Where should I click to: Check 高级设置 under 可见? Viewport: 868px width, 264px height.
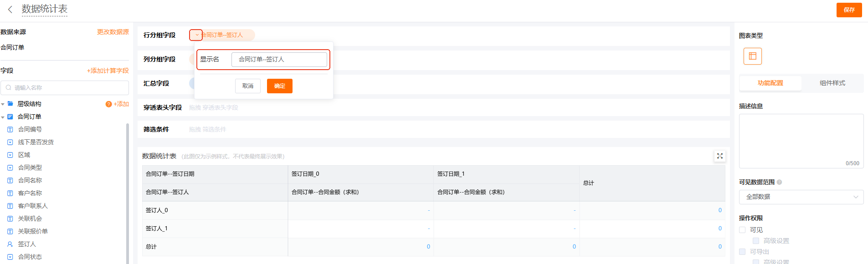[756, 241]
